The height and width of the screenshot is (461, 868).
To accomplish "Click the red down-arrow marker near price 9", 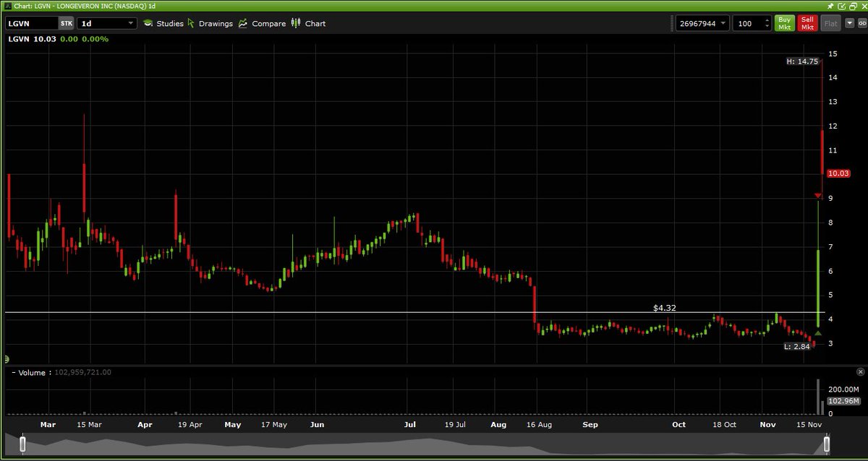I will (x=817, y=196).
